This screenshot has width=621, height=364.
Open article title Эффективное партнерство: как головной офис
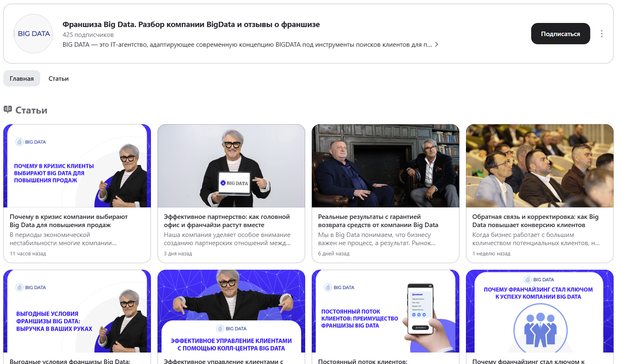[x=227, y=221]
